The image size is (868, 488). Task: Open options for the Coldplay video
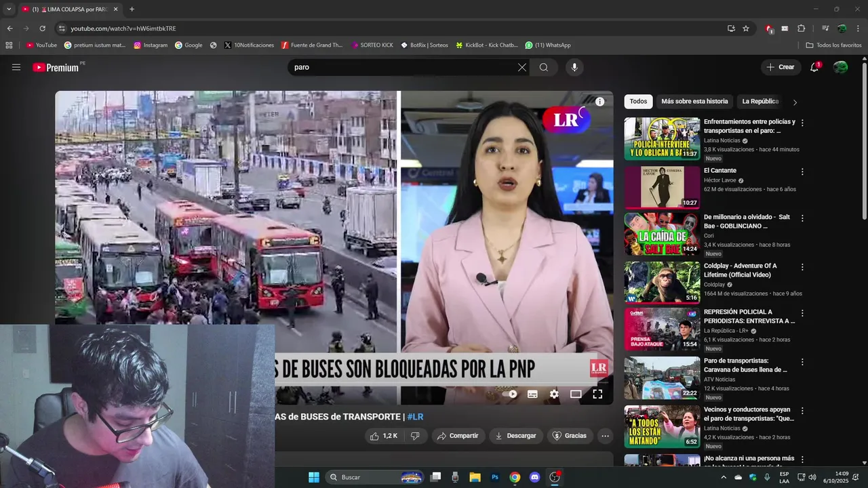click(x=802, y=268)
